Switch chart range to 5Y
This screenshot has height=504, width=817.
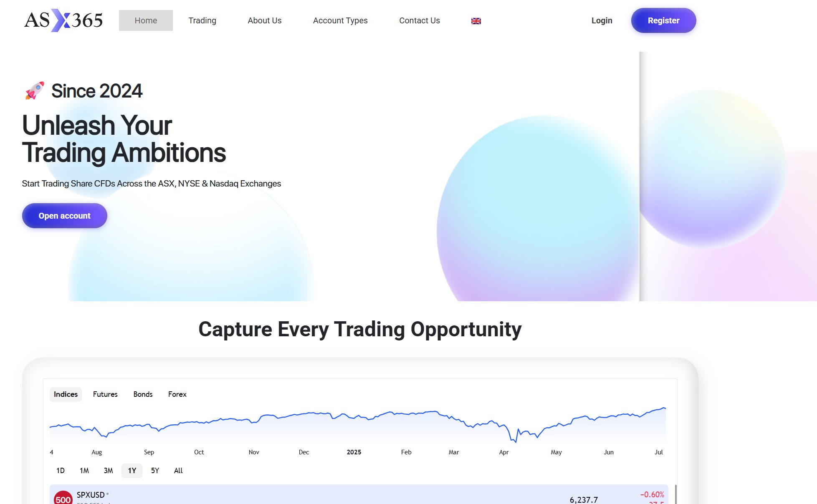[155, 471]
